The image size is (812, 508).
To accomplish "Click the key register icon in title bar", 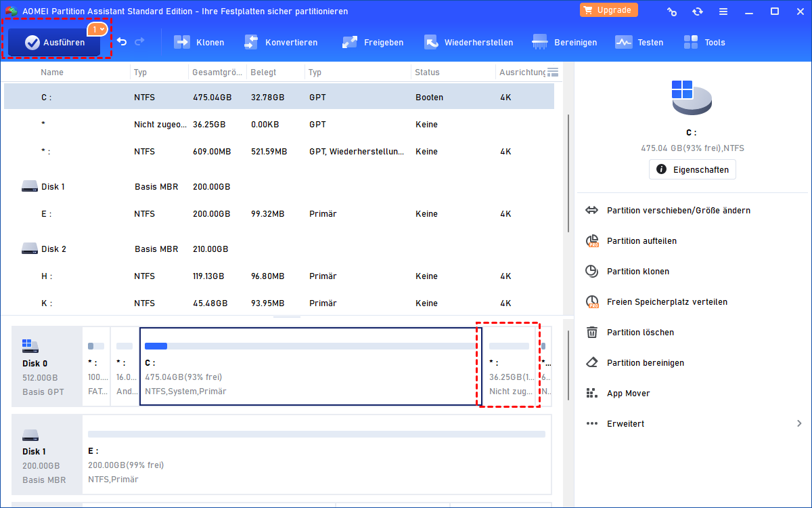I will 672,12.
